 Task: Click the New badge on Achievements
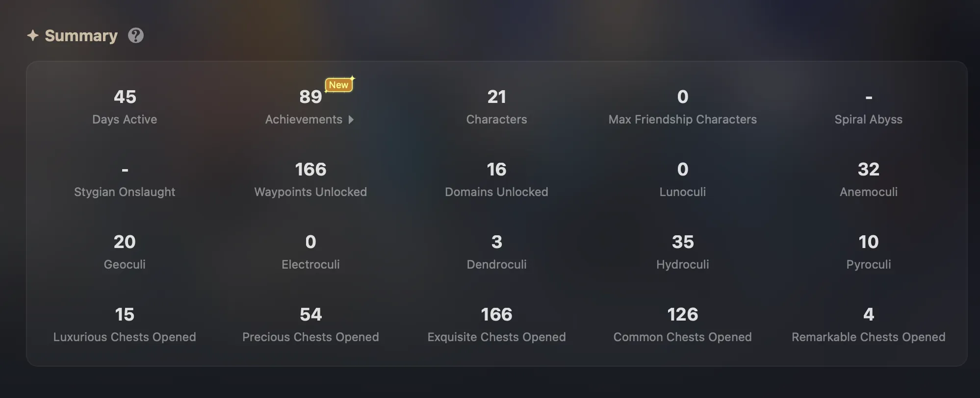pyautogui.click(x=338, y=85)
